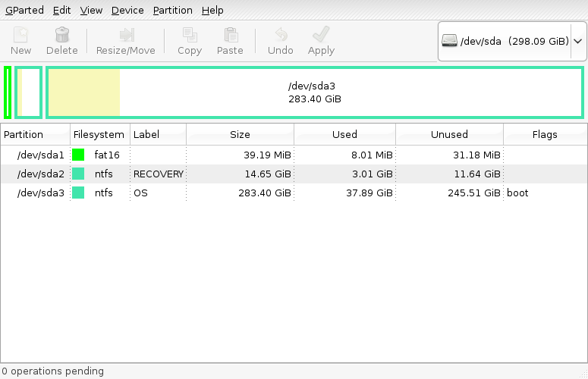The image size is (588, 379).
Task: Open the View menu
Action: tap(91, 10)
